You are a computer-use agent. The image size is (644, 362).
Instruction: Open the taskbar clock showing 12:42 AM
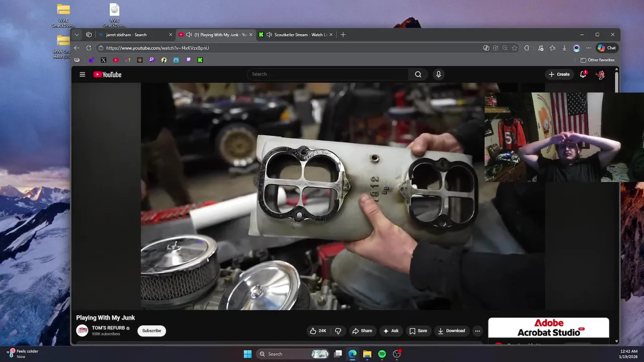[x=629, y=354]
